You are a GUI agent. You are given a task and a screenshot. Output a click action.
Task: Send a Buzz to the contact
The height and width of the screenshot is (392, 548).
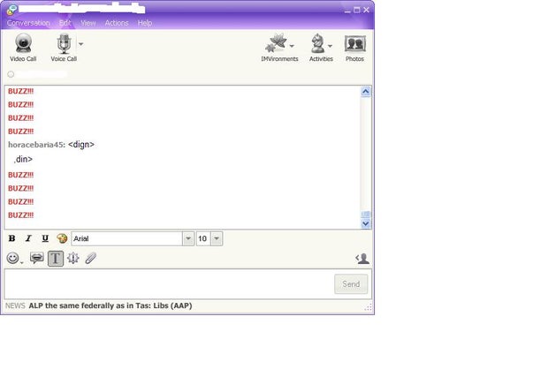point(73,259)
